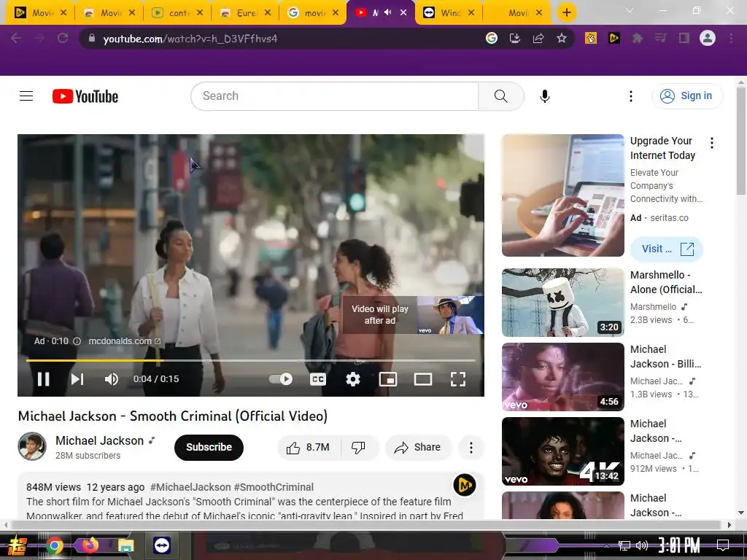Click the share page icon in the address bar
This screenshot has height=560, width=747.
538,38
